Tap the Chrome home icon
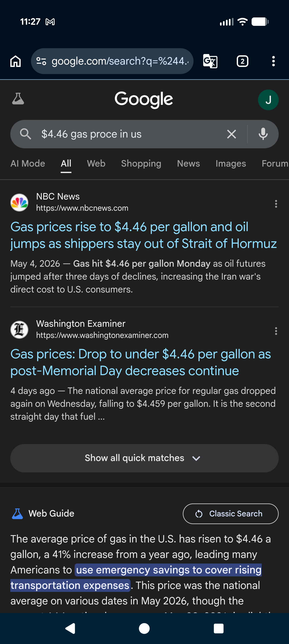289x644 pixels. pos(15,61)
